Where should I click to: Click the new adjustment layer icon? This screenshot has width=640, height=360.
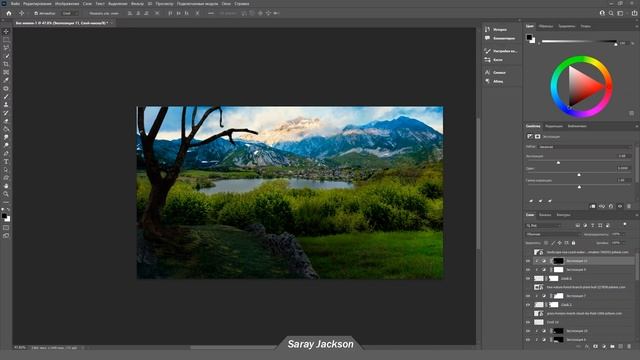point(604,347)
